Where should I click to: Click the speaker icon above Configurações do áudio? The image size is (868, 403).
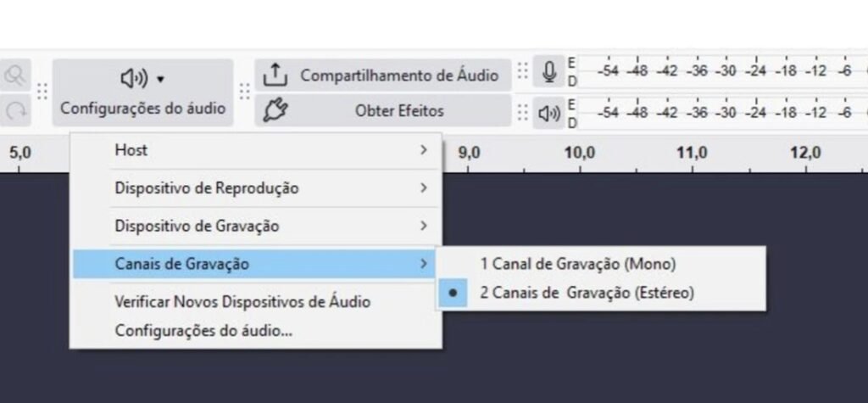(x=136, y=79)
